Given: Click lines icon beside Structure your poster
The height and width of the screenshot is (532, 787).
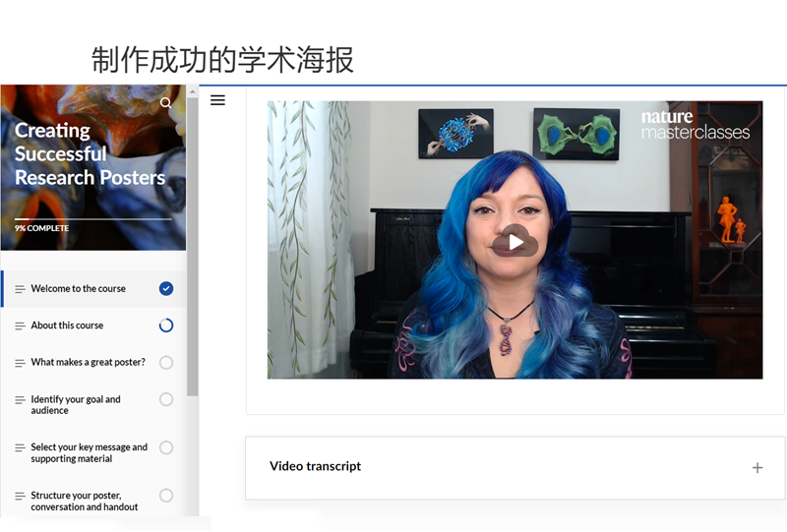Looking at the screenshot, I should pyautogui.click(x=20, y=496).
